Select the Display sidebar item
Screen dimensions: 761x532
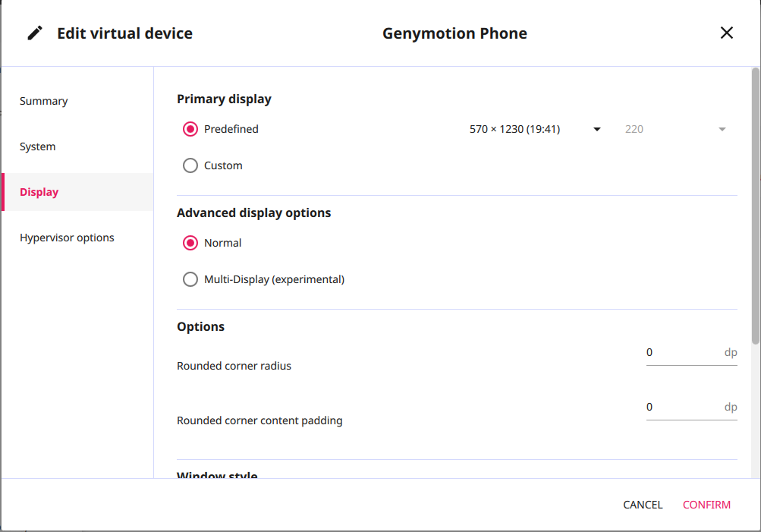[x=39, y=192]
